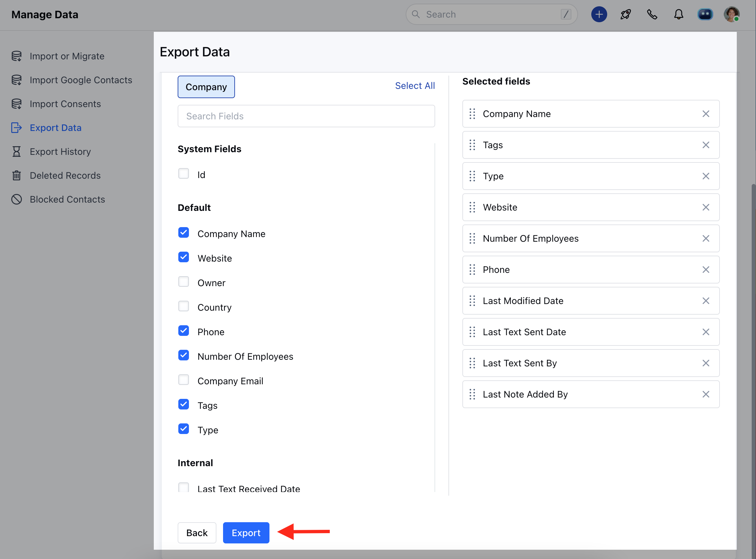Go to Deleted Records section
Viewport: 756px width, 559px height.
click(65, 176)
